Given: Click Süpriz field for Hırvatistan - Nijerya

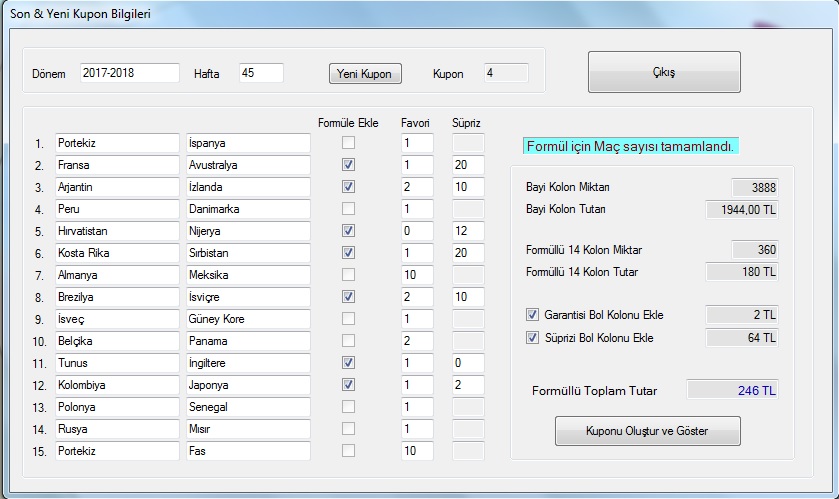Looking at the screenshot, I should click(x=468, y=231).
